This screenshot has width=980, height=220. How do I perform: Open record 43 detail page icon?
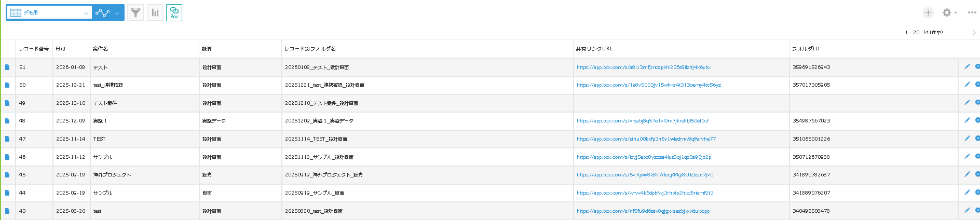coord(7,211)
